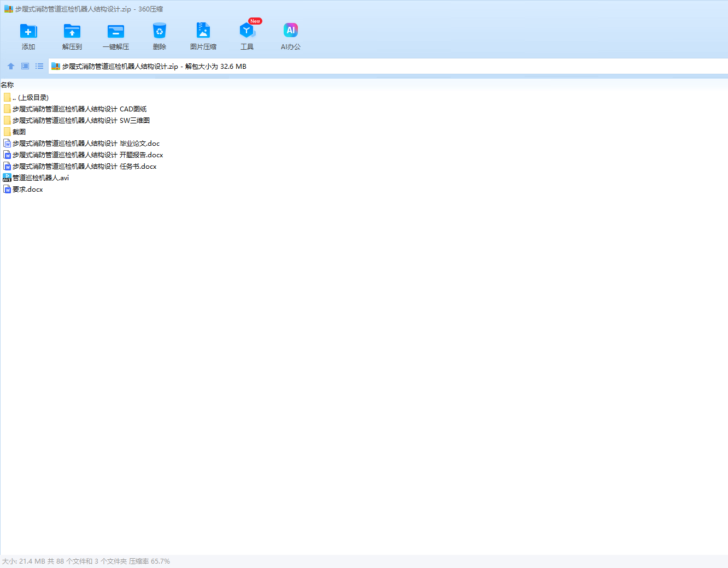Click the video icon of 管道巡检机器人.avi

pyautogui.click(x=7, y=177)
